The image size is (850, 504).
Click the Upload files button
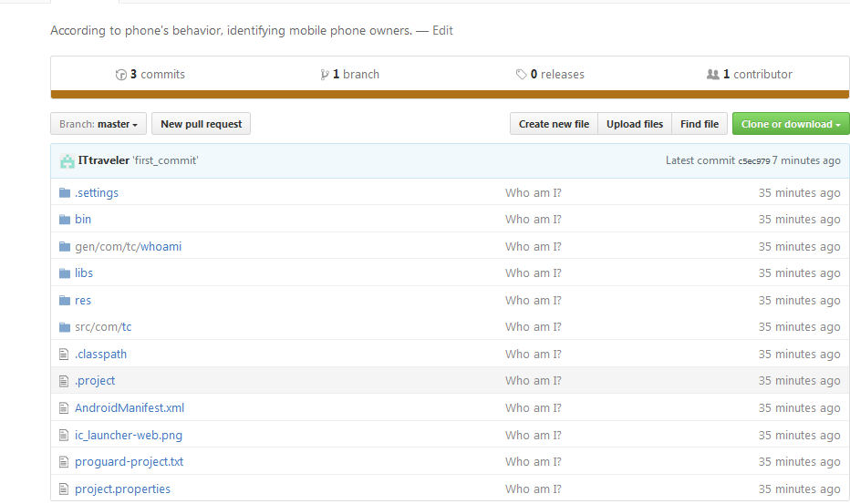pos(635,124)
